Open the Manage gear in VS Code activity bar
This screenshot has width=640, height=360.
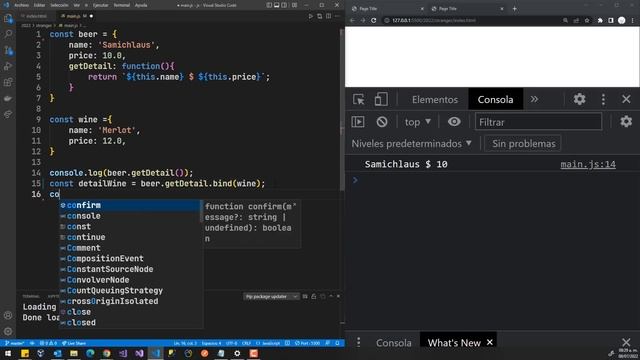point(8,331)
